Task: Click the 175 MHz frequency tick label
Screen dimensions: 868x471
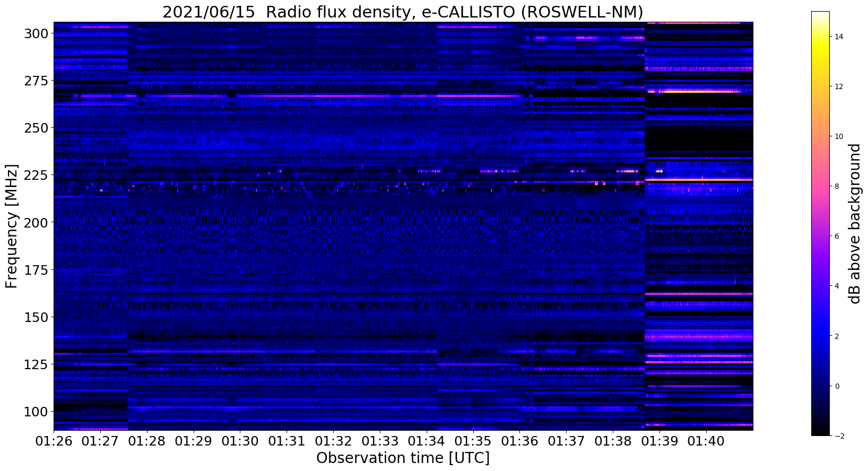Action: pyautogui.click(x=36, y=269)
